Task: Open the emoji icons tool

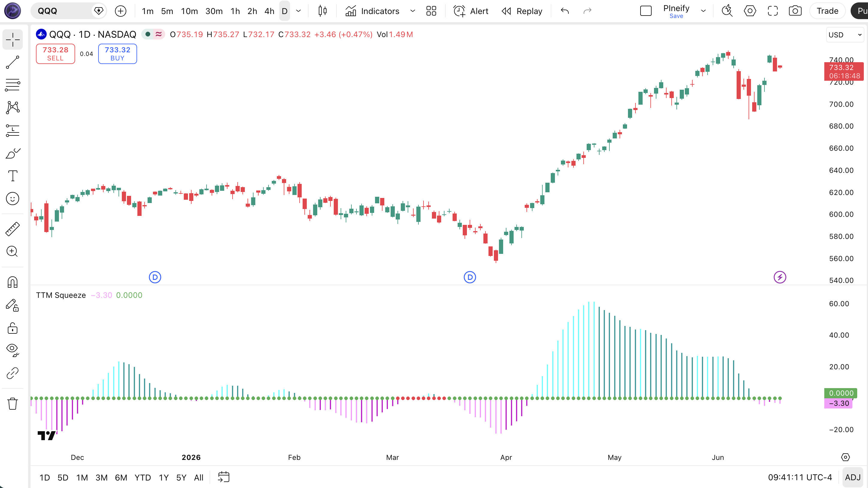Action: coord(13,199)
